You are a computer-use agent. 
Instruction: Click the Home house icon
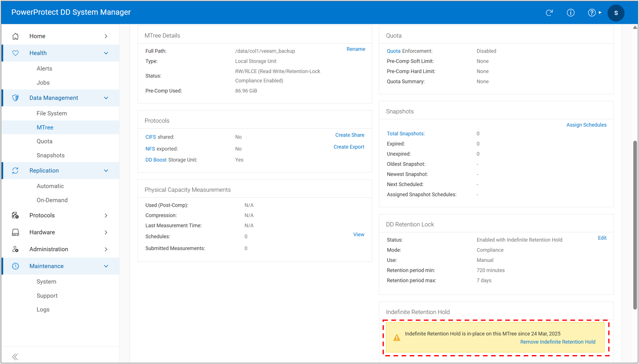(x=15, y=36)
